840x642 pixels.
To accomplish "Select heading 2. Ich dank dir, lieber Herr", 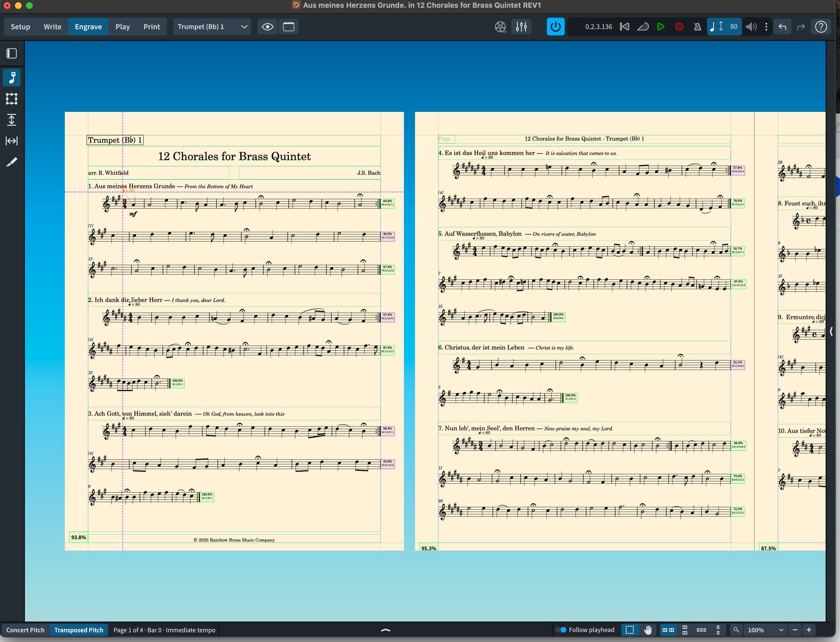I will (157, 300).
